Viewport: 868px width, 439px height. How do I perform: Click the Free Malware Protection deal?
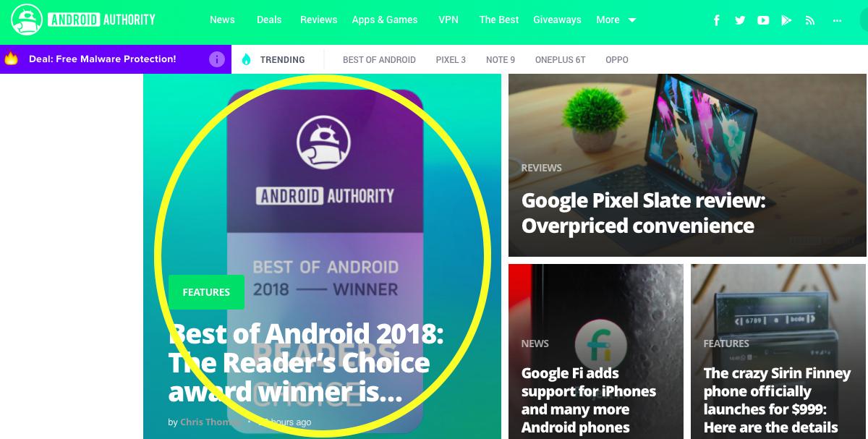(102, 59)
